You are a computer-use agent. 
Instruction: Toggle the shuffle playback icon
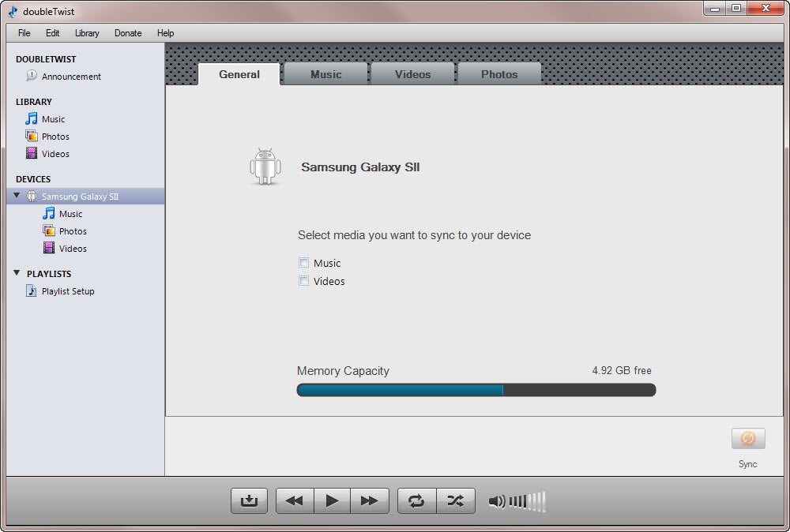click(456, 500)
